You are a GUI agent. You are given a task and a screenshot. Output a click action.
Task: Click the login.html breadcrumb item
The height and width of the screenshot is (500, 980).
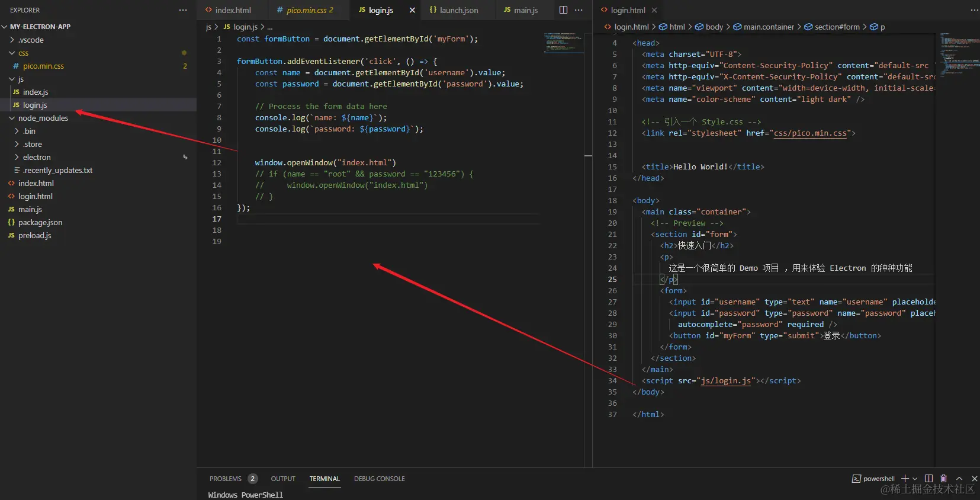[x=626, y=27]
